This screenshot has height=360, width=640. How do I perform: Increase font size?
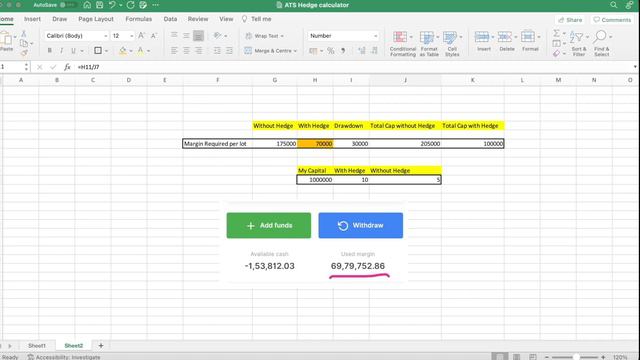[x=142, y=36]
